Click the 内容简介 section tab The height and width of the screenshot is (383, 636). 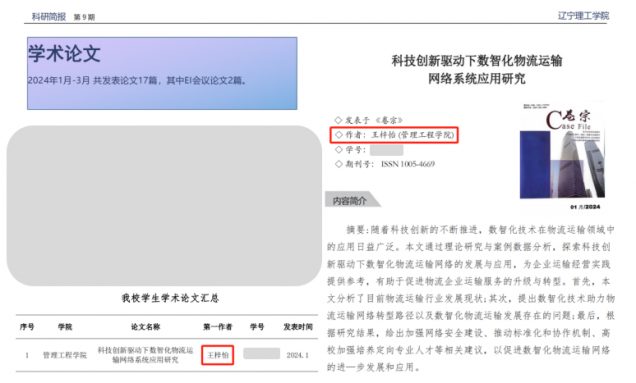(x=352, y=200)
